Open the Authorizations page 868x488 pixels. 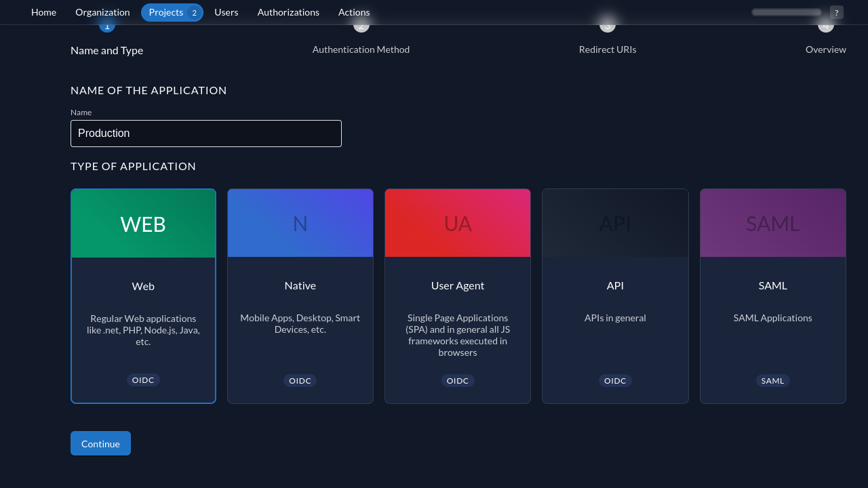(x=288, y=12)
